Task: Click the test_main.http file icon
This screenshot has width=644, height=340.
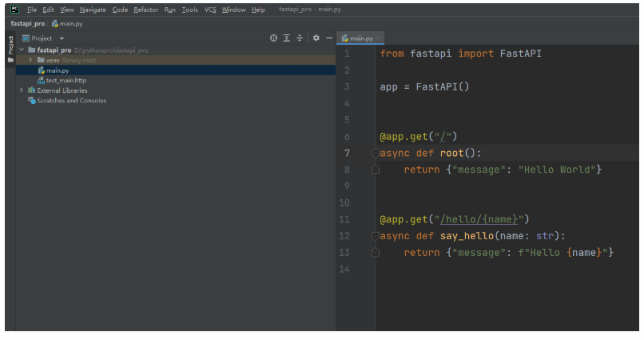Action: 41,80
